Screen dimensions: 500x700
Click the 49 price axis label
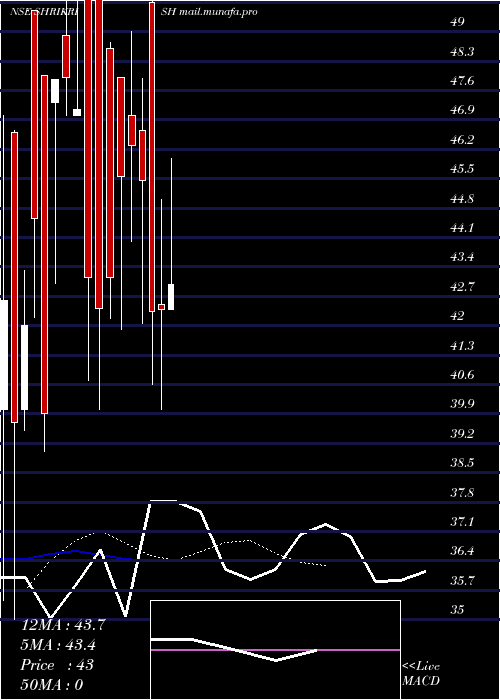[x=458, y=22]
